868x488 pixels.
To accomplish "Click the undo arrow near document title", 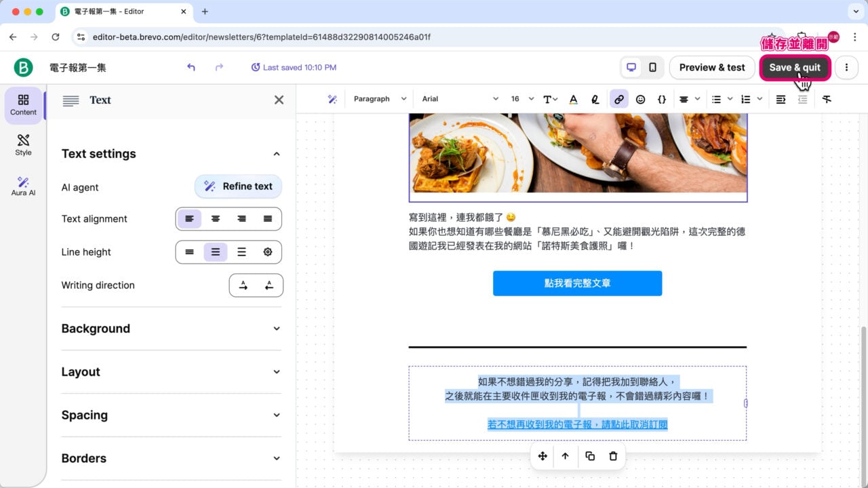I will 191,67.
